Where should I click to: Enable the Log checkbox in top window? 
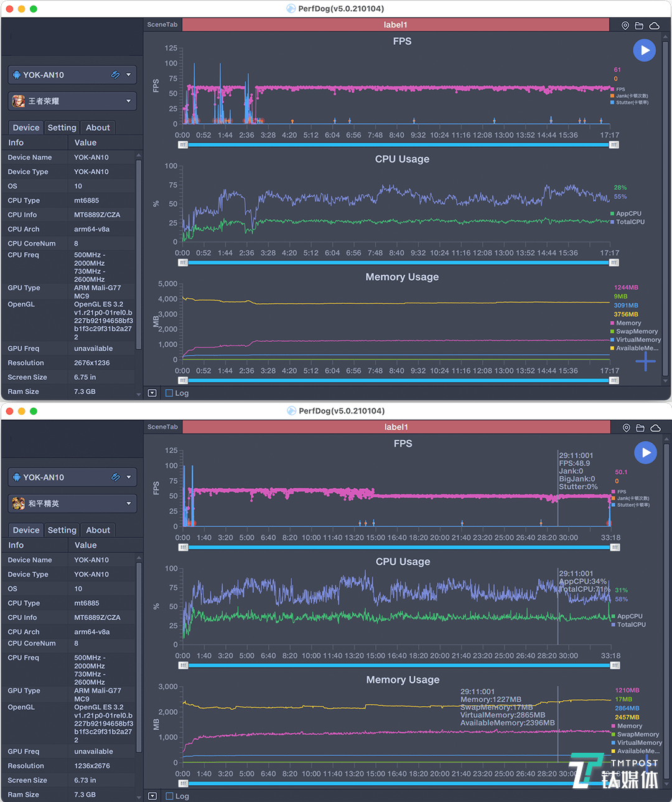(169, 393)
